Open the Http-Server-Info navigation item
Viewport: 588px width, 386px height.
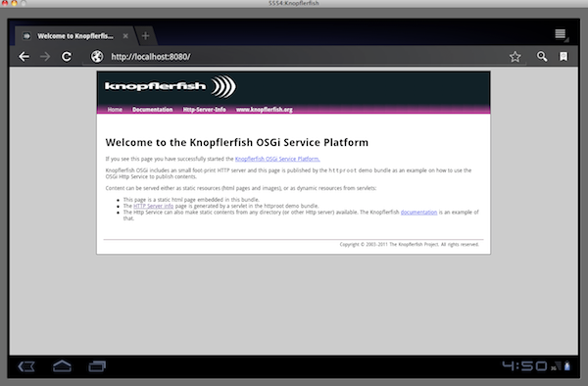tap(205, 110)
